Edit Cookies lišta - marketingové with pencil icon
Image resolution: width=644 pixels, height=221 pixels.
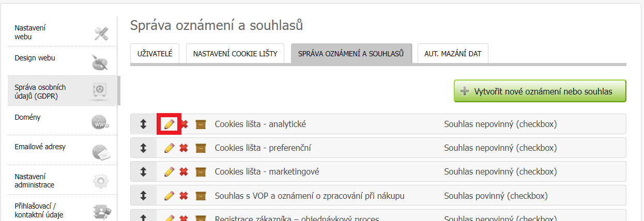pos(169,172)
